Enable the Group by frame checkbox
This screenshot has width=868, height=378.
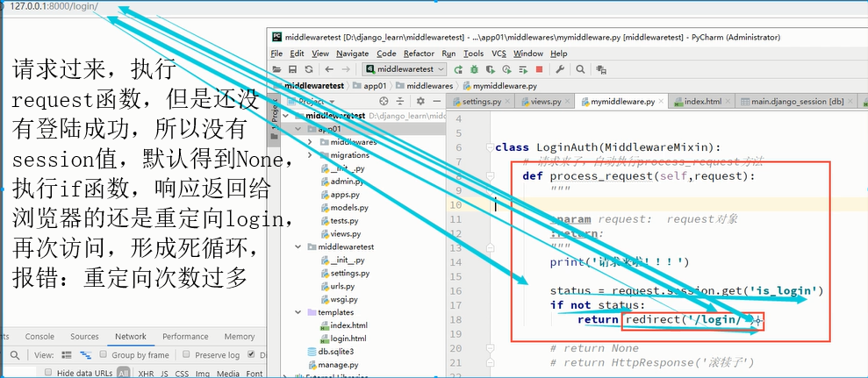(103, 354)
